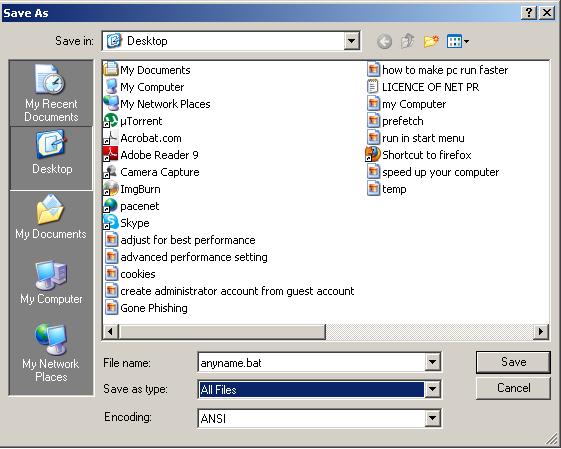Open My Computer in places bar
Image resolution: width=561 pixels, height=449 pixels.
click(x=51, y=283)
